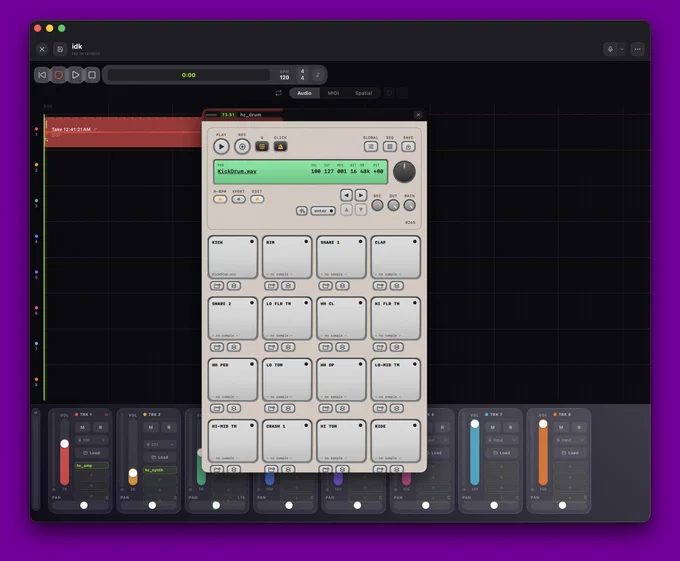
Task: Open TRK 1 input channel dropdown
Action: pyautogui.click(x=92, y=440)
